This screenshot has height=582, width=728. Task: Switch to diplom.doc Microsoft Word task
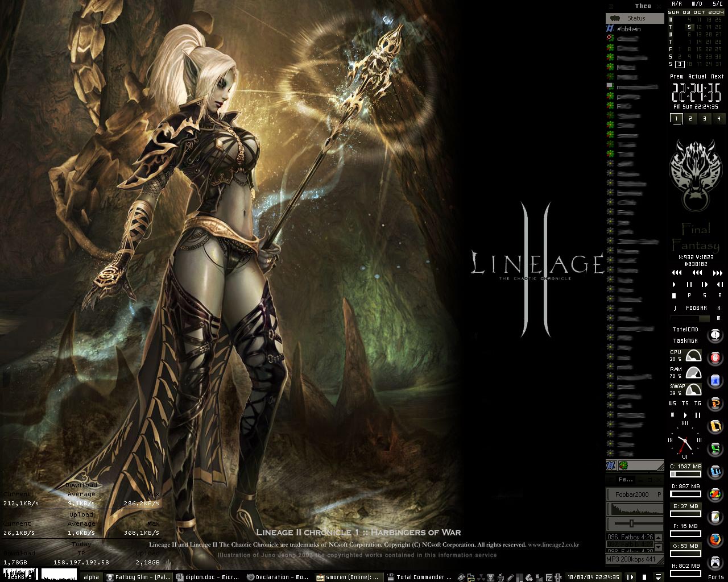coord(208,577)
